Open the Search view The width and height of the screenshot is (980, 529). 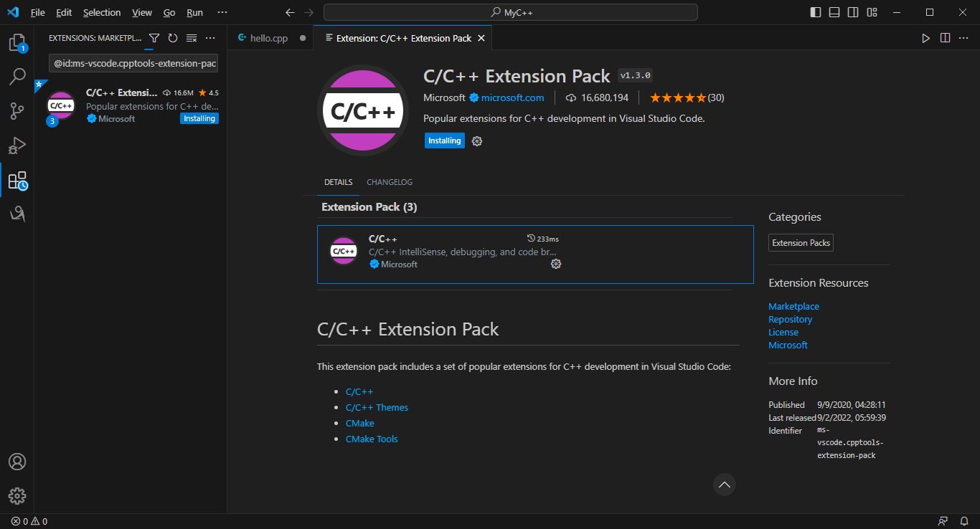point(17,77)
